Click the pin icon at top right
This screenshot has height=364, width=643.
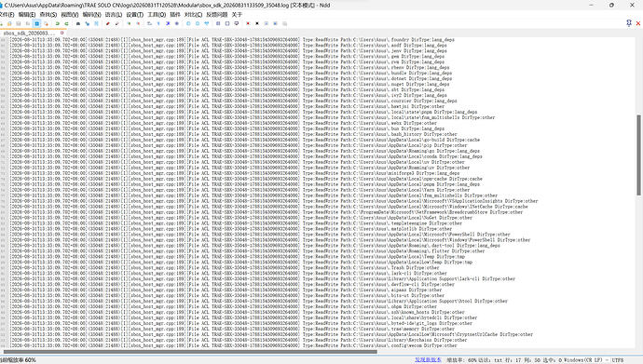629,23
